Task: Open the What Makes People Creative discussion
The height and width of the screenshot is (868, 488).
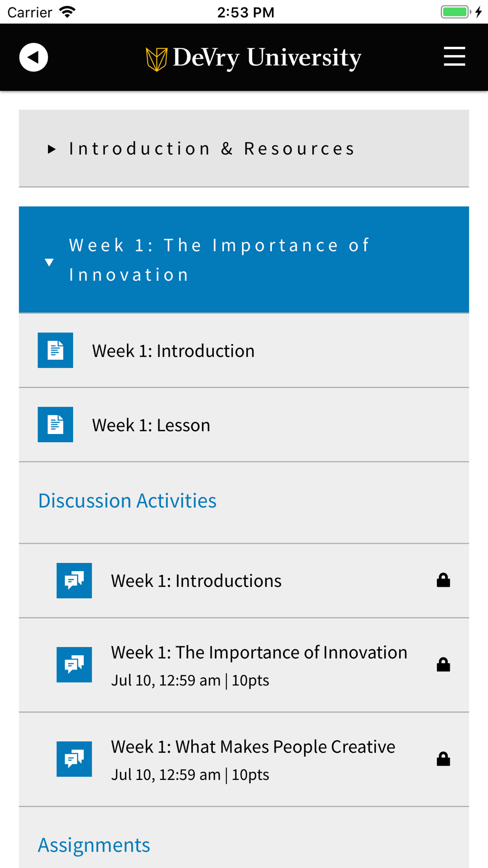Action: (244, 759)
